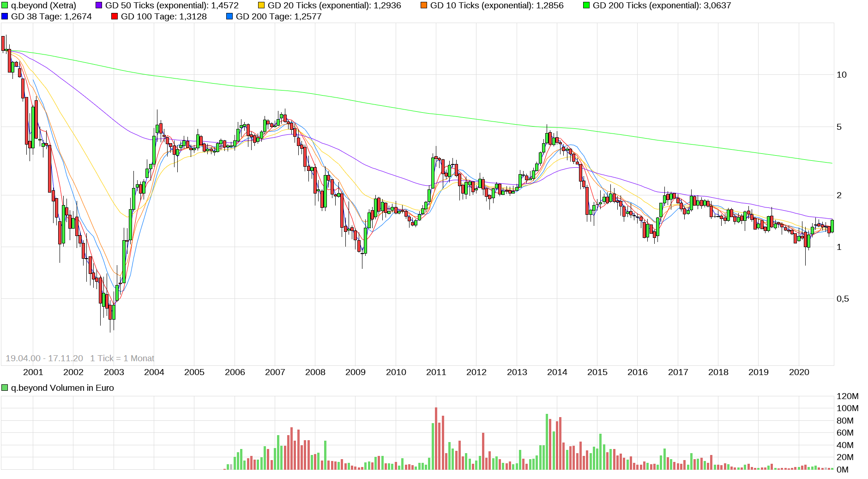Select 'GD 20 Ticks (exponential): 1,2936' label

tap(334, 6)
